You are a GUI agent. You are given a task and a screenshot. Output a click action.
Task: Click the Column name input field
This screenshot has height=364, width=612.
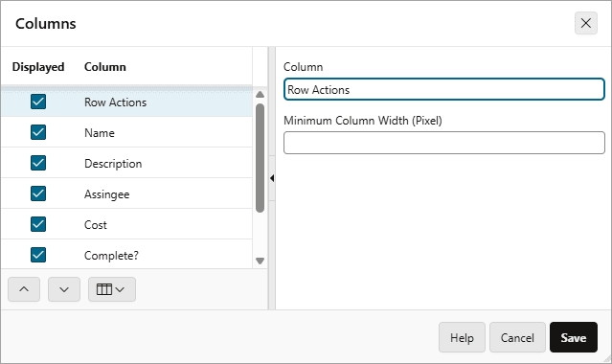444,89
